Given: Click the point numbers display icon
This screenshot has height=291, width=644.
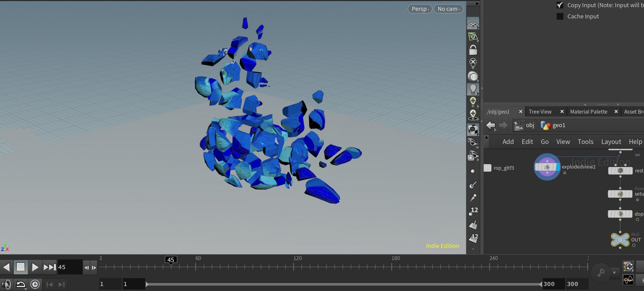Looking at the screenshot, I should (x=474, y=210).
